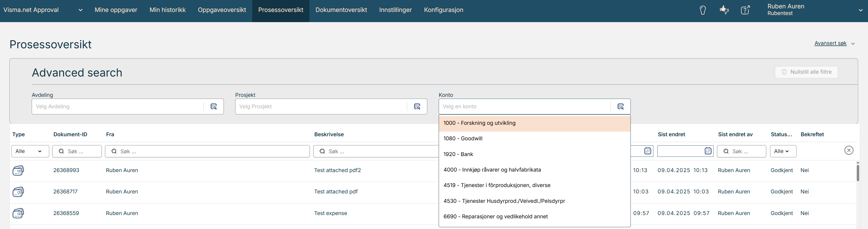Open Prosjekt lookup search icon
This screenshot has width=868, height=229.
pyautogui.click(x=417, y=106)
